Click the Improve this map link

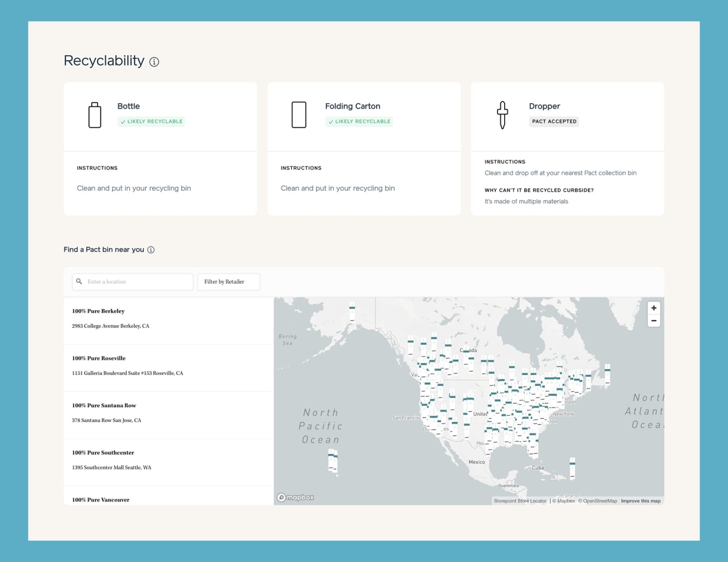tap(641, 501)
